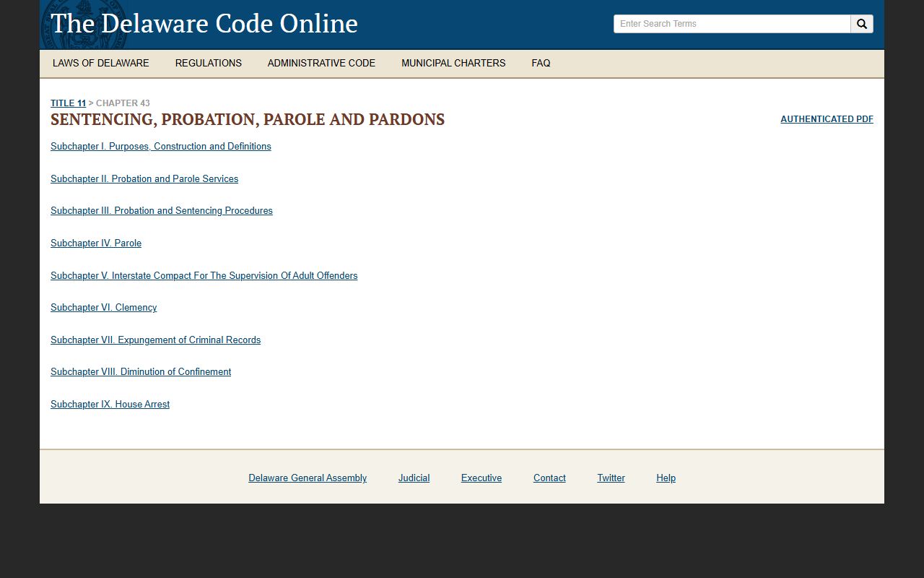Screen dimensions: 924x578
Task: Focus the Enter Search Terms field
Action: pyautogui.click(x=732, y=24)
